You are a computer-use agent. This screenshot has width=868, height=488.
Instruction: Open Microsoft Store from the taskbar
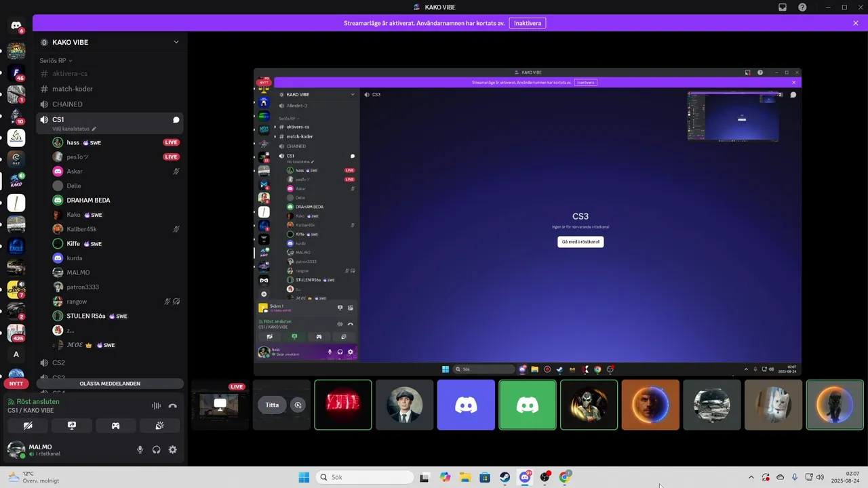point(485,477)
